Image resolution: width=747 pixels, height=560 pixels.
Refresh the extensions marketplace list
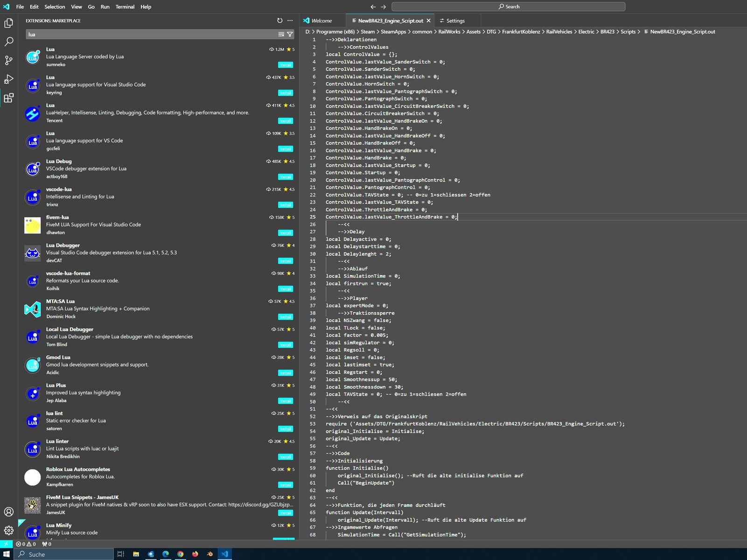coord(279,21)
